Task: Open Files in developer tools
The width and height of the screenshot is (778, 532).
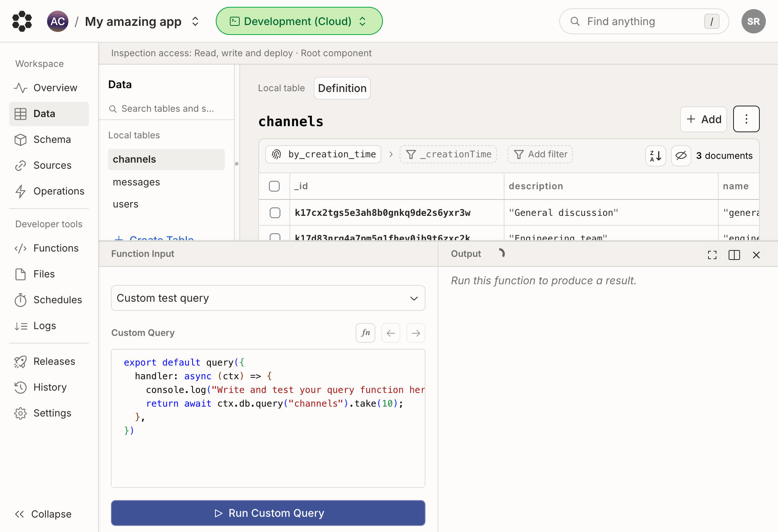Action: (49, 274)
